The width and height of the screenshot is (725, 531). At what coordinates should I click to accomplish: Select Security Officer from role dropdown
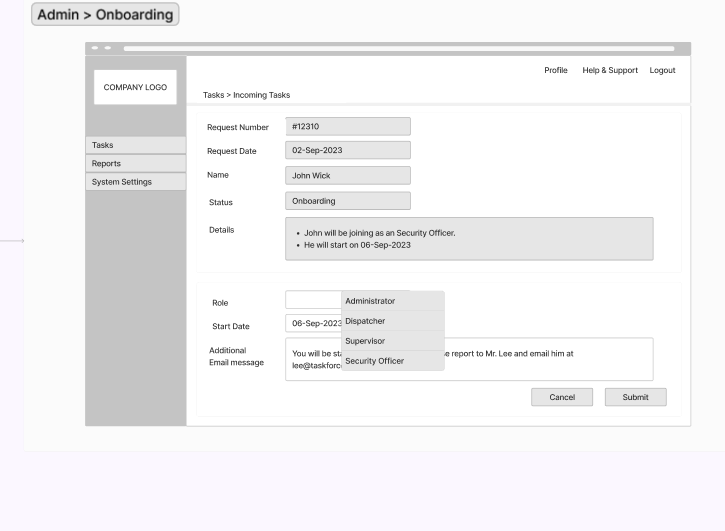tap(393, 361)
